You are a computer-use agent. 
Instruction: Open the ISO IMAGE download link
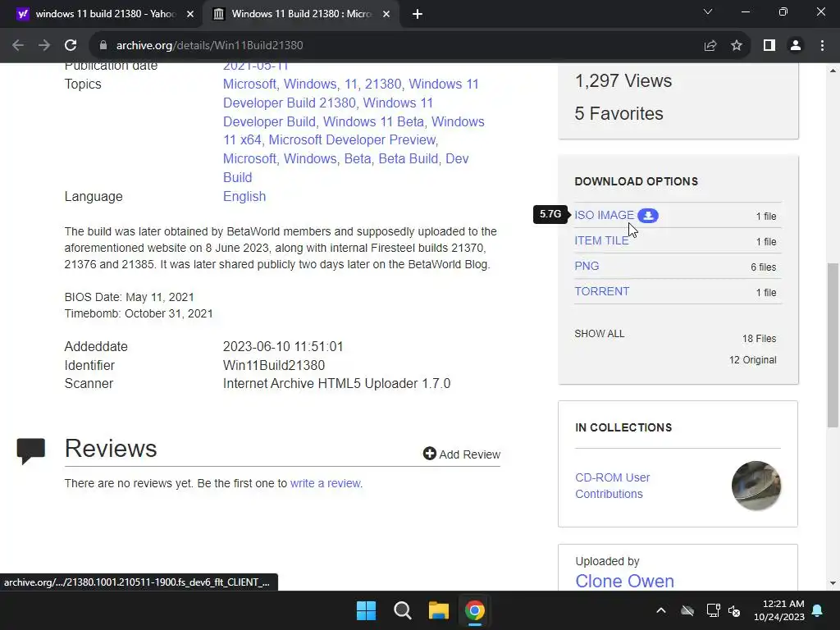pyautogui.click(x=604, y=216)
